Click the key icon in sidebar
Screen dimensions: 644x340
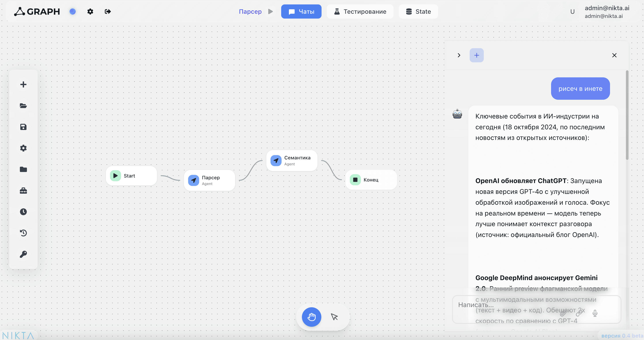pyautogui.click(x=23, y=254)
